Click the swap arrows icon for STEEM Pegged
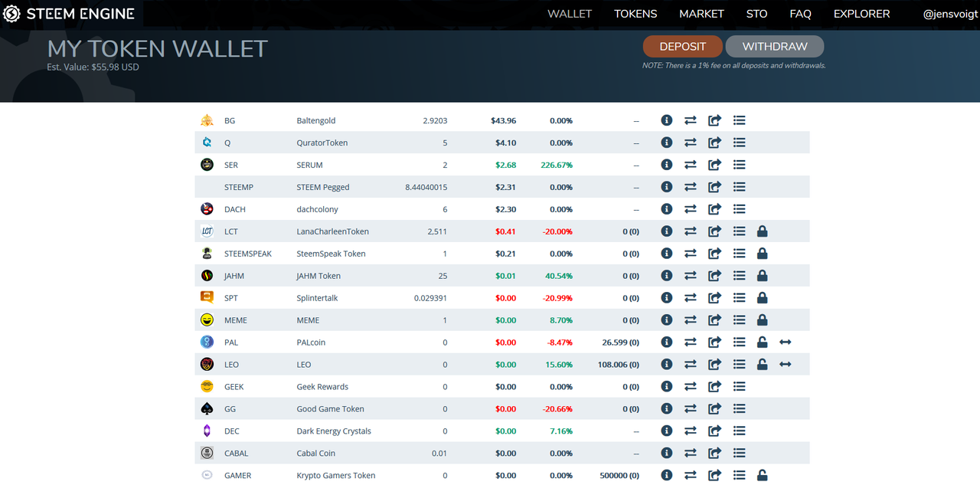The width and height of the screenshot is (980, 485). point(691,187)
